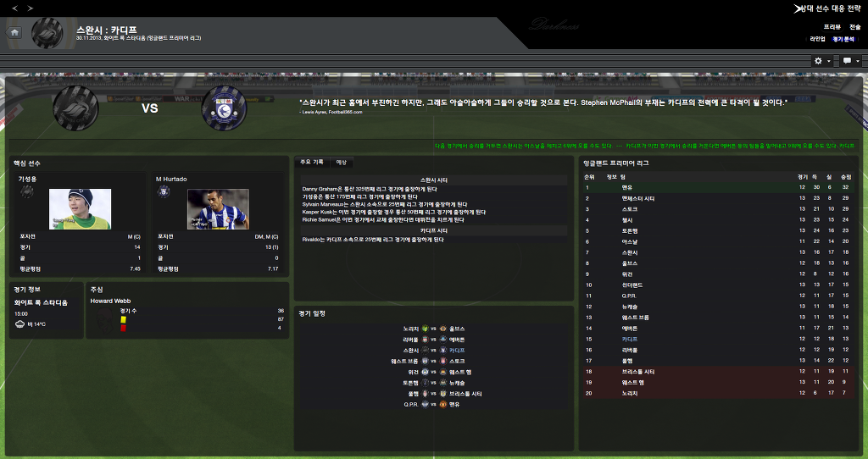
Task: Switch to the 라인업 tab
Action: coord(818,39)
